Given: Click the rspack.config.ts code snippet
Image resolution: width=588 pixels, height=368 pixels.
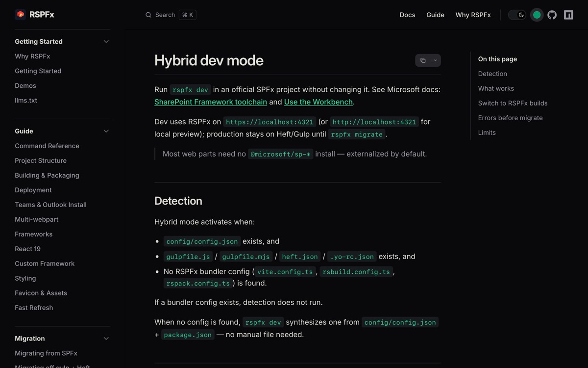Looking at the screenshot, I should click(198, 284).
